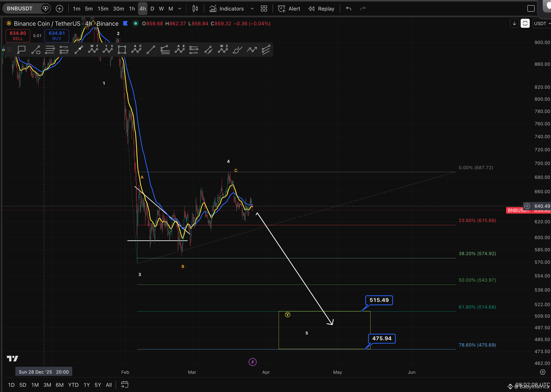Select the Rectangle drawing tool
This screenshot has width=551, height=392.
point(122,50)
